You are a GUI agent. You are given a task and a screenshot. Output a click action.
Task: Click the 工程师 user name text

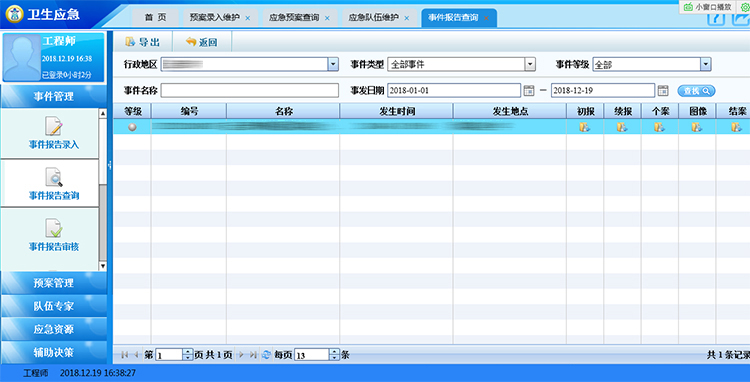pos(59,41)
